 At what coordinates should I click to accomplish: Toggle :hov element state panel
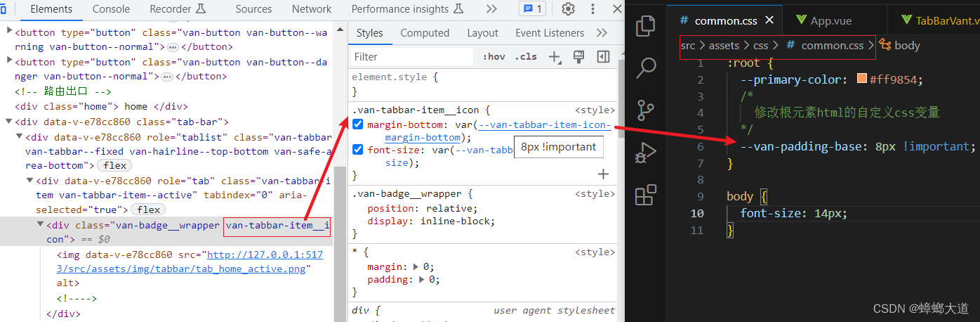pos(494,57)
